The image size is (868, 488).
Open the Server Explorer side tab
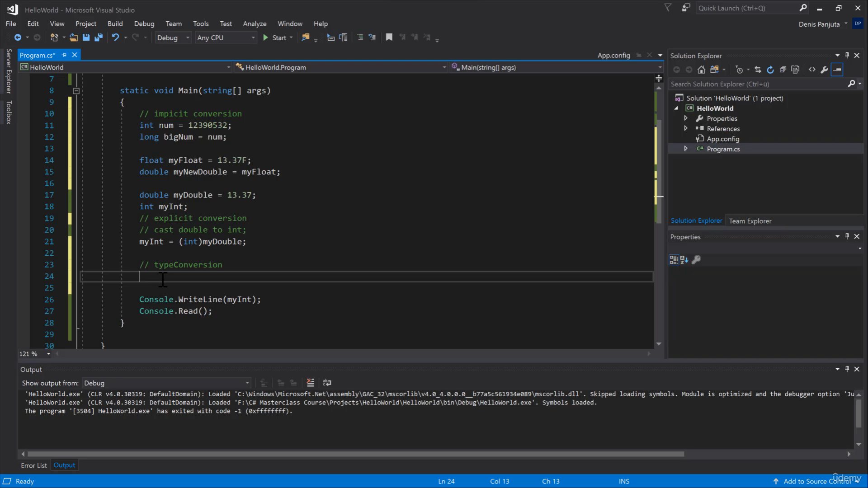9,71
